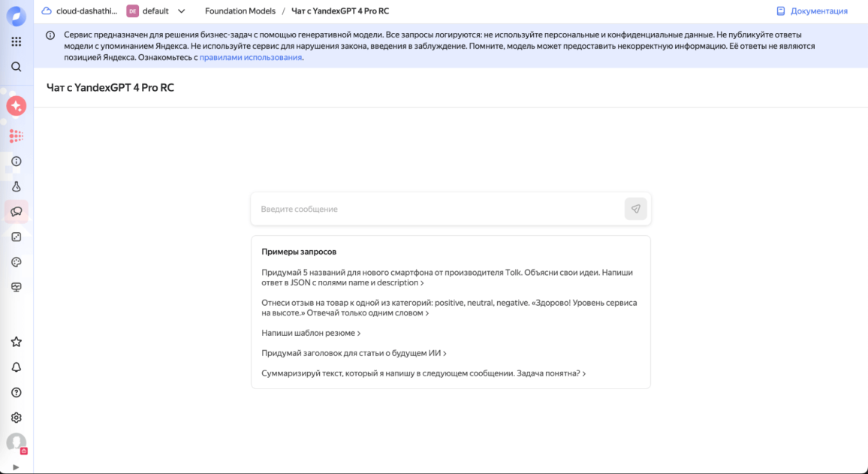Open the help question mark icon
868x474 pixels.
(16, 393)
